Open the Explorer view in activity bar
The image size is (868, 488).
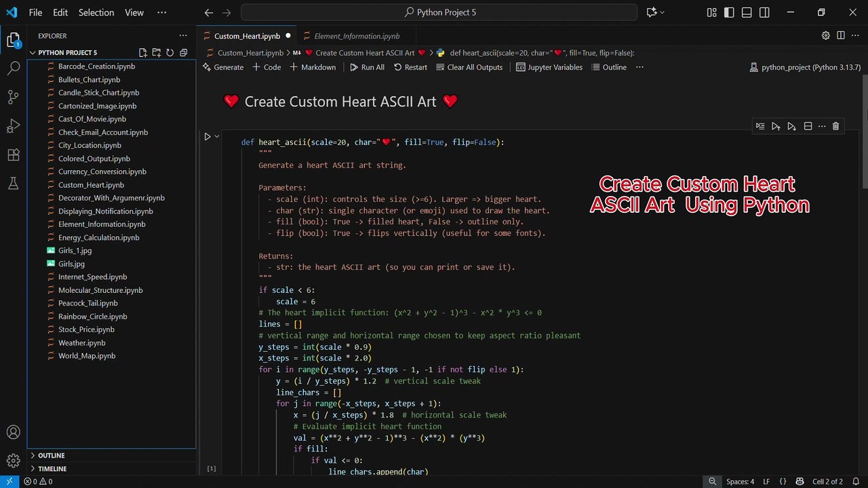[13, 41]
